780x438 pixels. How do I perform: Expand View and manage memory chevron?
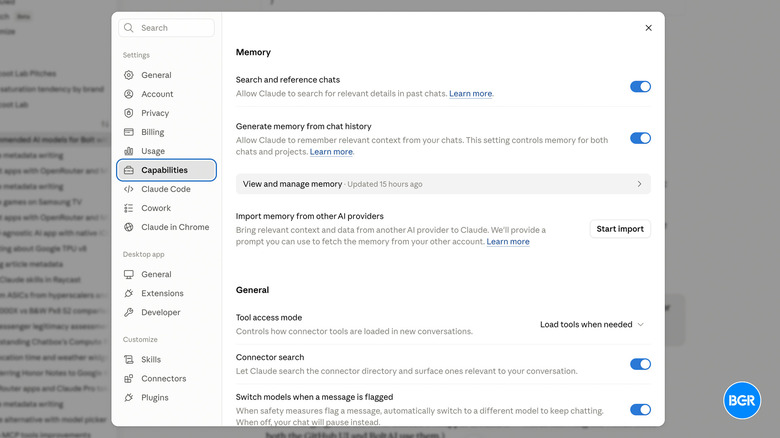(x=639, y=184)
